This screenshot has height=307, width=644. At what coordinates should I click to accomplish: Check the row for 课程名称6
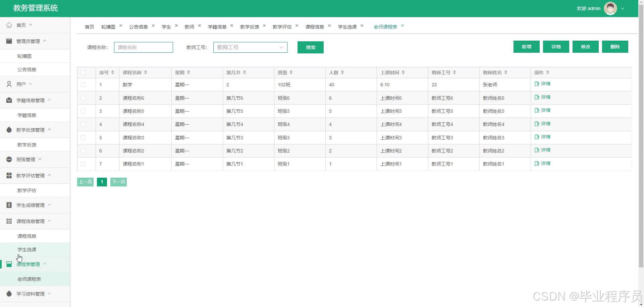(x=83, y=98)
